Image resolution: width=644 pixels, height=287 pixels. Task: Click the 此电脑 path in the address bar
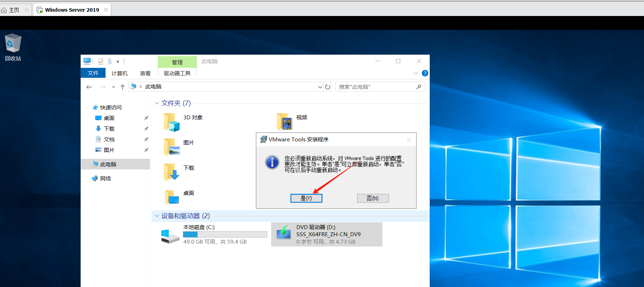point(153,87)
